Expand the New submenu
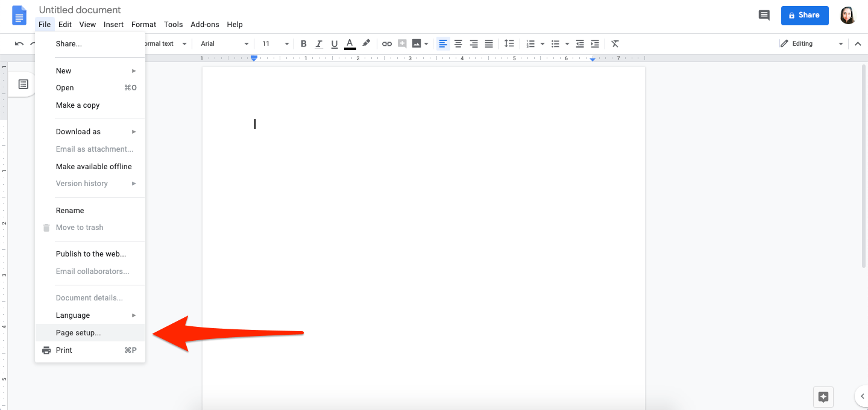This screenshot has height=410, width=868. click(x=90, y=71)
